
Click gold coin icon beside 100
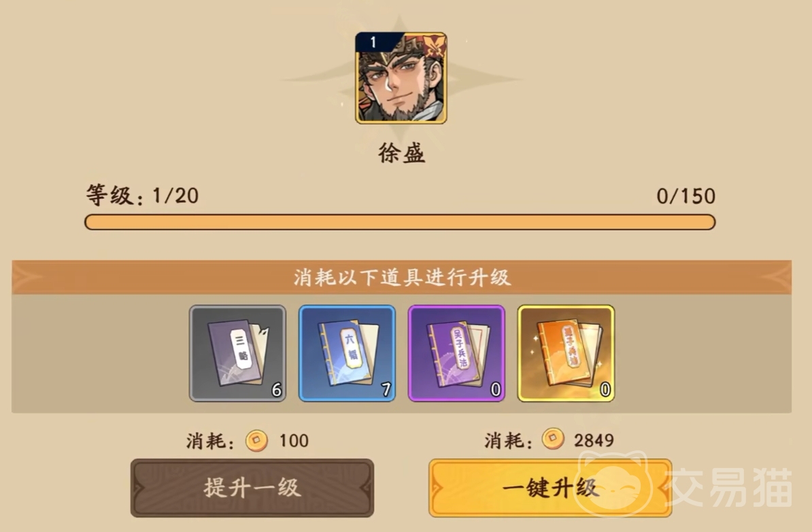pyautogui.click(x=256, y=441)
